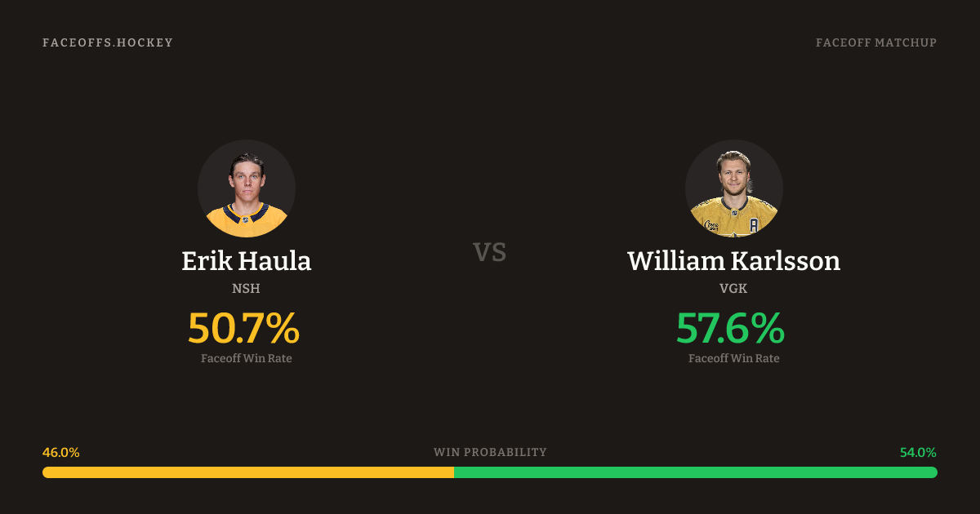Open the FACEOFFS.HOCKEY site logo
This screenshot has height=514, width=980.
(x=108, y=42)
